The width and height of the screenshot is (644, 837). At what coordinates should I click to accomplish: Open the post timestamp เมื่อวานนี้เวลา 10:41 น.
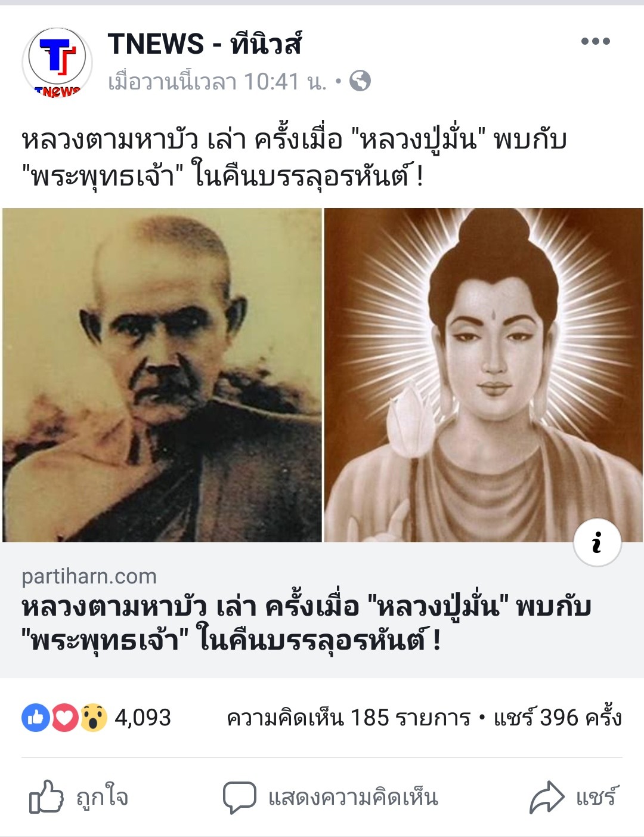(218, 81)
